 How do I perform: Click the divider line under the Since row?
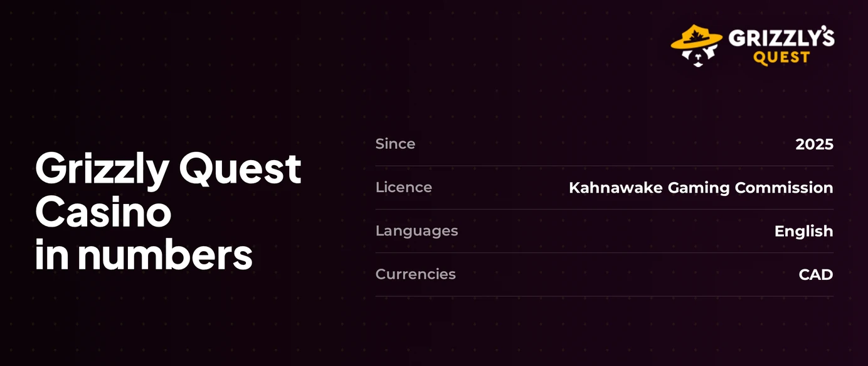[605, 166]
